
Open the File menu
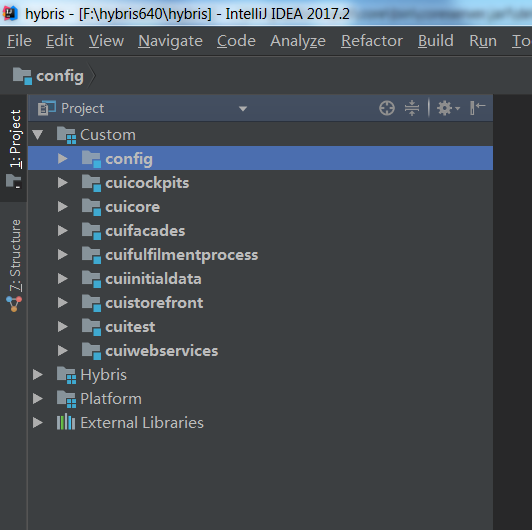(x=19, y=41)
